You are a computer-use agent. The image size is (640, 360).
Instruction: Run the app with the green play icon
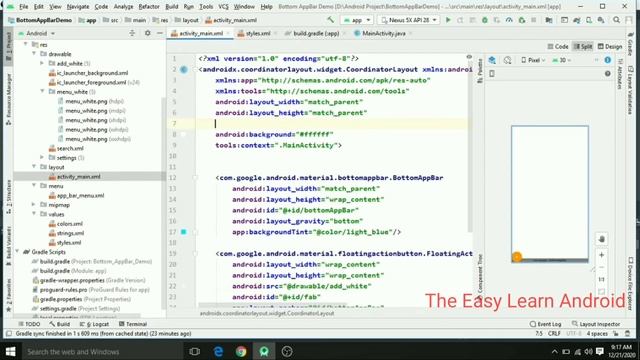tap(448, 20)
